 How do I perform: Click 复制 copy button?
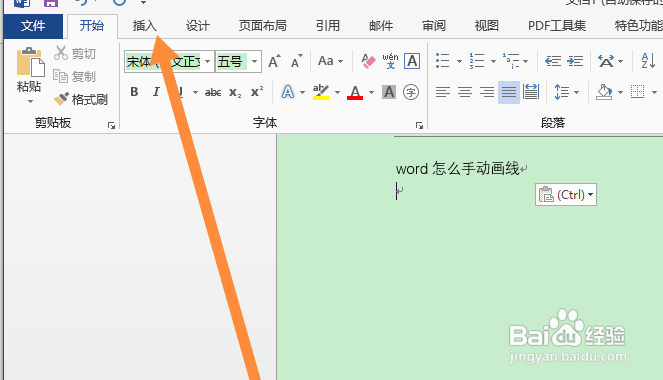coord(75,77)
